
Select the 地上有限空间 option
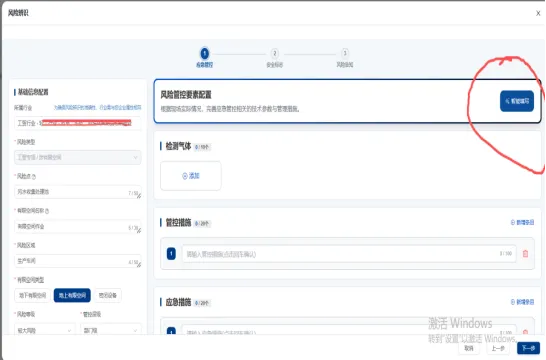tap(72, 295)
